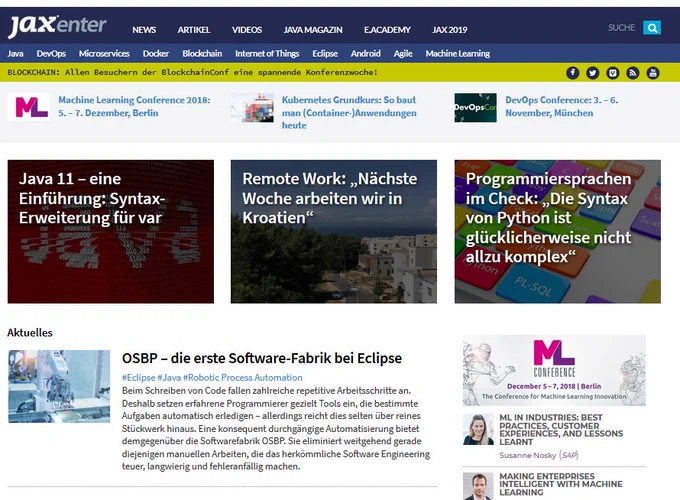Click the ML conference logo thumbnail

pyautogui.click(x=29, y=107)
